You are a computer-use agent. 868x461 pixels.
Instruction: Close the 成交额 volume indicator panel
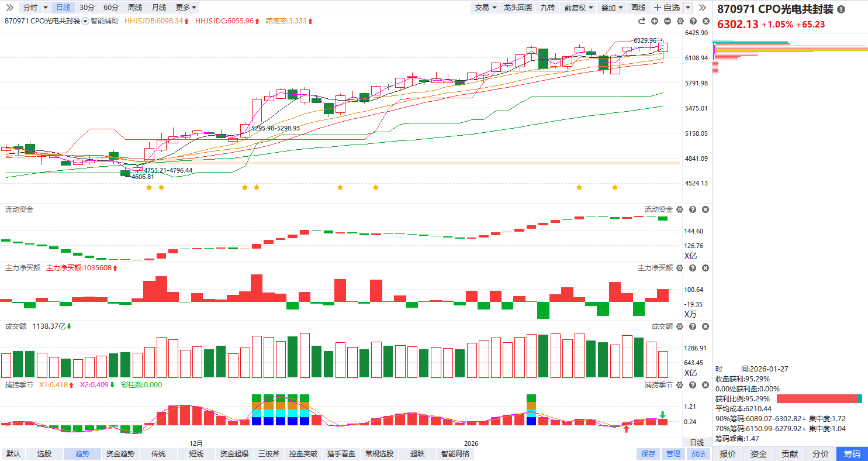tap(705, 326)
